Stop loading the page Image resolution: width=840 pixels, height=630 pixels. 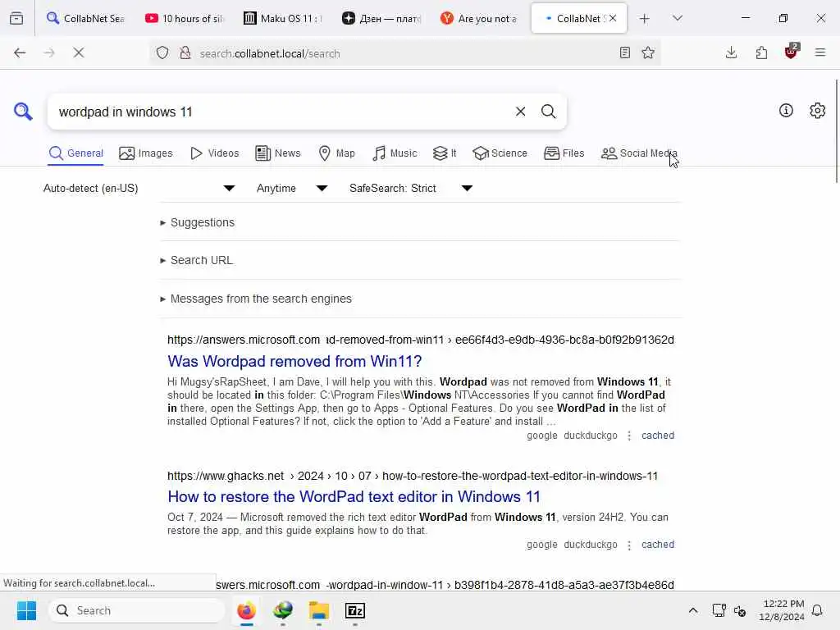(x=79, y=52)
